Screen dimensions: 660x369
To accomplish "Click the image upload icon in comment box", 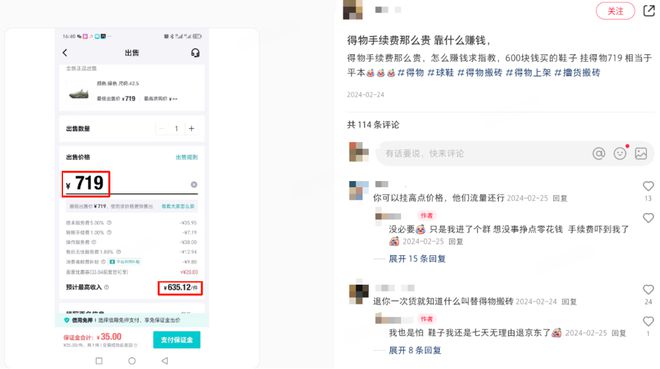I will coord(641,154).
